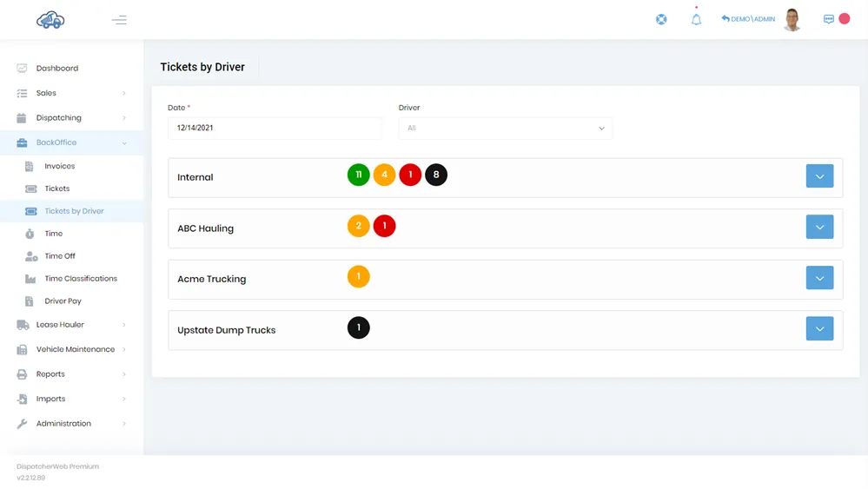The width and height of the screenshot is (868, 489).
Task: Expand the Lease Hauler menu chevron
Action: click(x=124, y=325)
